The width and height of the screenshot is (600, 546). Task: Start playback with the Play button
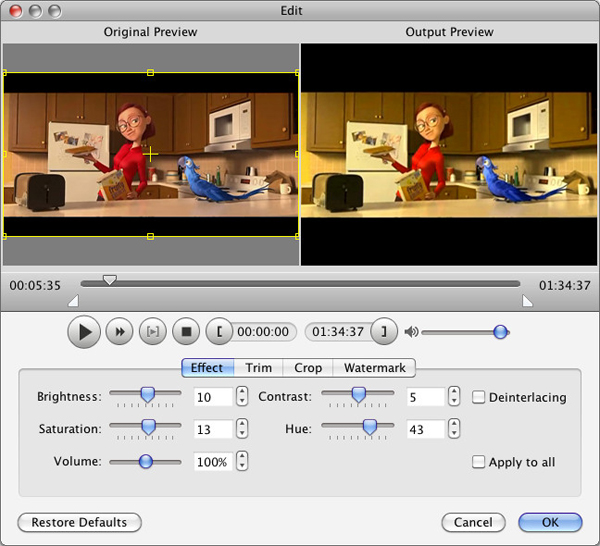pyautogui.click(x=84, y=332)
